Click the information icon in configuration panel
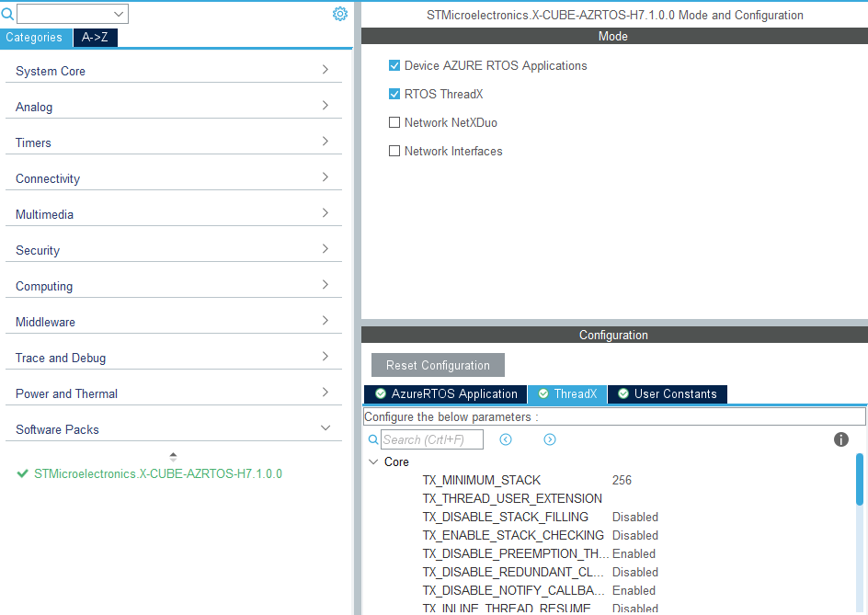Image resolution: width=868 pixels, height=615 pixels. click(840, 439)
